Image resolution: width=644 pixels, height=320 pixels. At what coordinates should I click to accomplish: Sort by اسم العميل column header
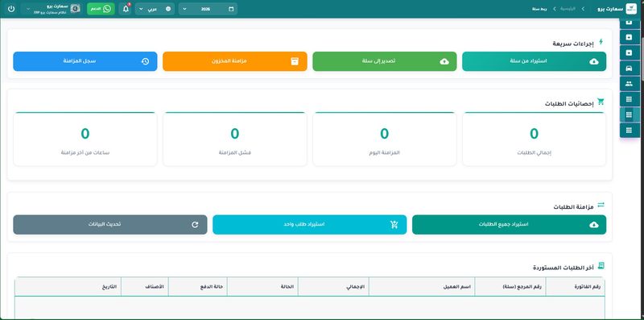[x=422, y=287]
